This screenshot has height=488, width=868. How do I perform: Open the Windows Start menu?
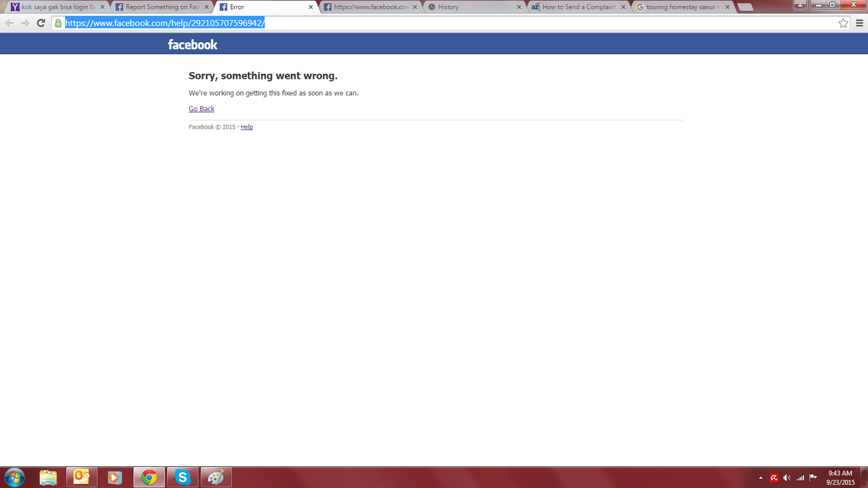pyautogui.click(x=14, y=477)
